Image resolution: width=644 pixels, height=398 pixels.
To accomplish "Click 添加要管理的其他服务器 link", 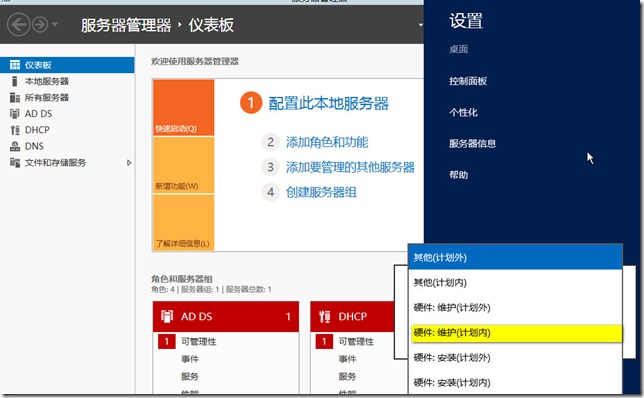I will [x=350, y=167].
